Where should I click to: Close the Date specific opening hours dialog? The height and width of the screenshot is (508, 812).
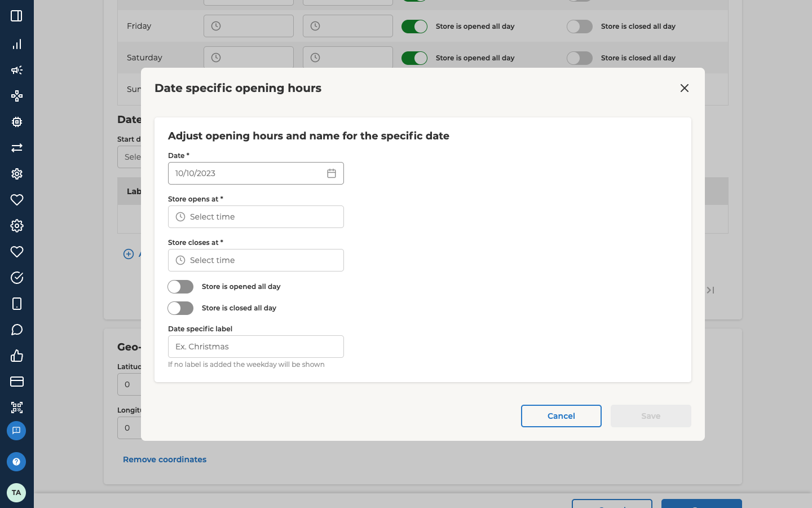(685, 88)
